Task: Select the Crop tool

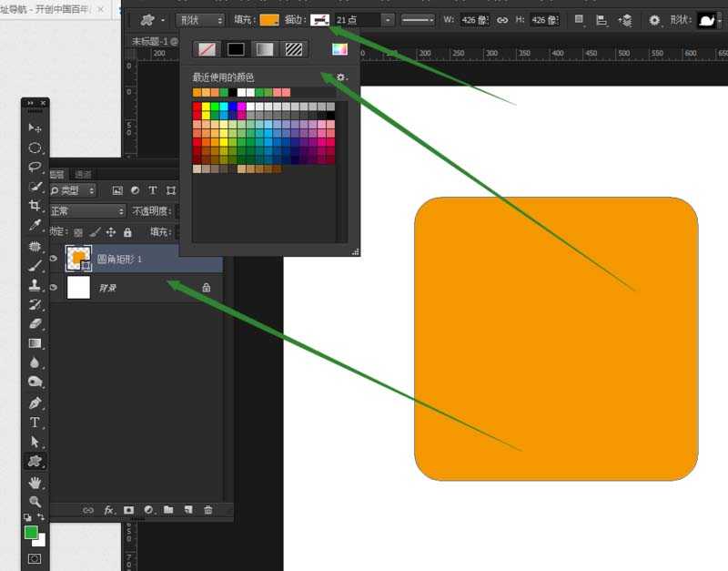Action: [x=35, y=206]
